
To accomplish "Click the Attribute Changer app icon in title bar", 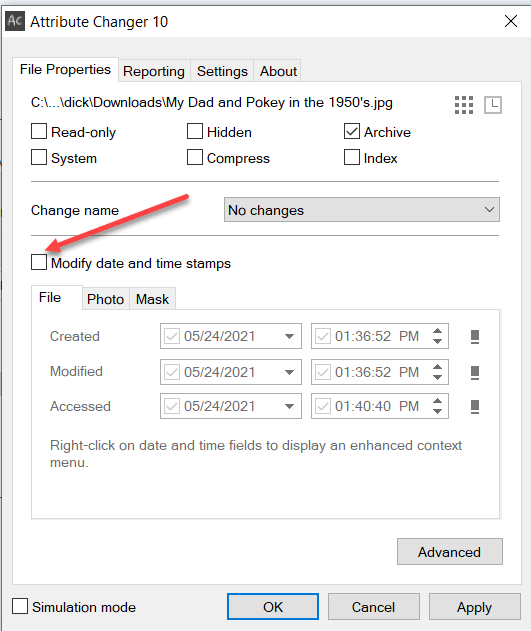I will coord(15,21).
